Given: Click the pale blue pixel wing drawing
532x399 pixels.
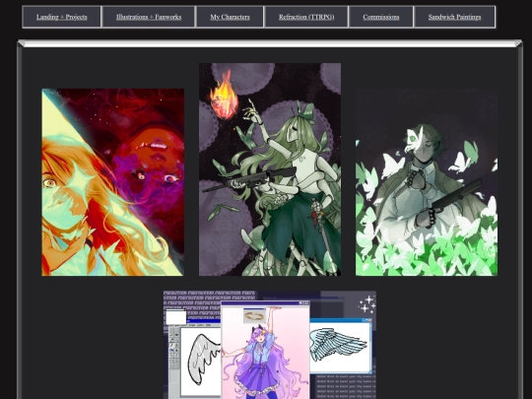Looking at the screenshot, I should [339, 344].
